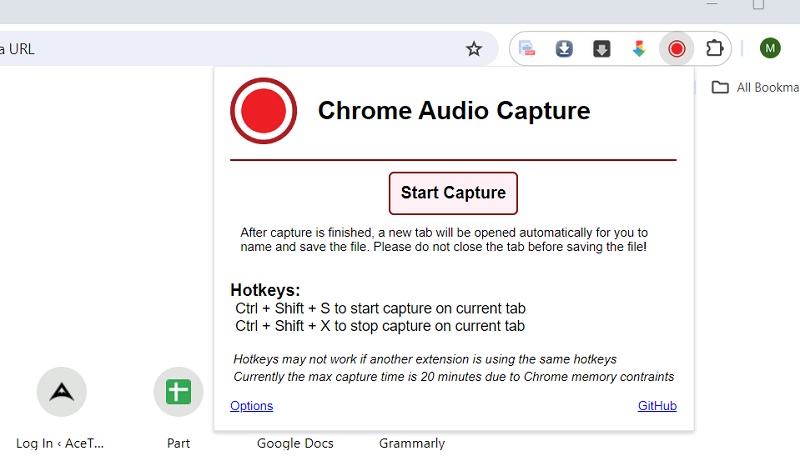Viewport: 800px width, 476px height.
Task: Toggle the Chrome Audio Capture toolbar icon
Action: [x=677, y=49]
